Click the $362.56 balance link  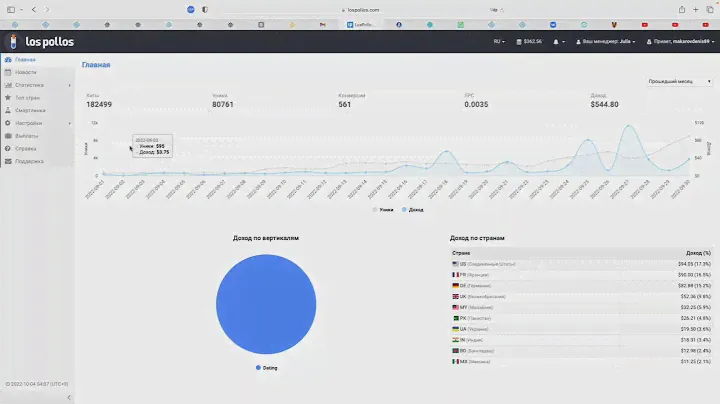tap(527, 42)
